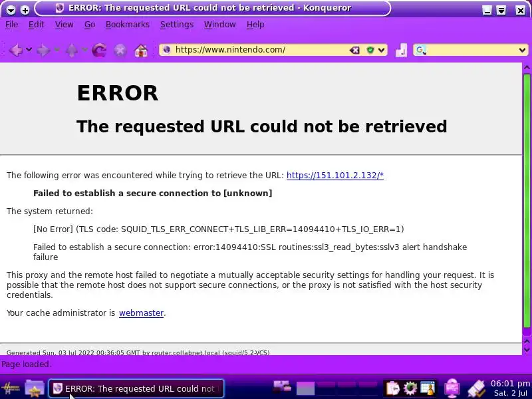Click the 06:01 pm clock
The image size is (532, 399).
pyautogui.click(x=510, y=384)
